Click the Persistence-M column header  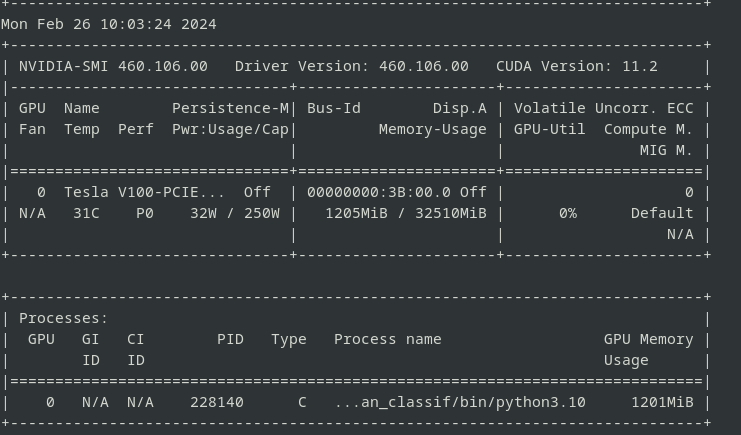tap(230, 108)
